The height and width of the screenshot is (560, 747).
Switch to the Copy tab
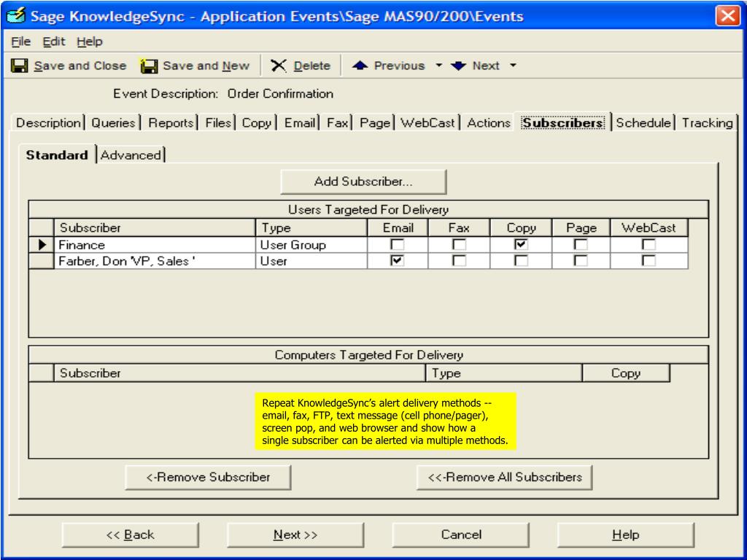tap(256, 122)
